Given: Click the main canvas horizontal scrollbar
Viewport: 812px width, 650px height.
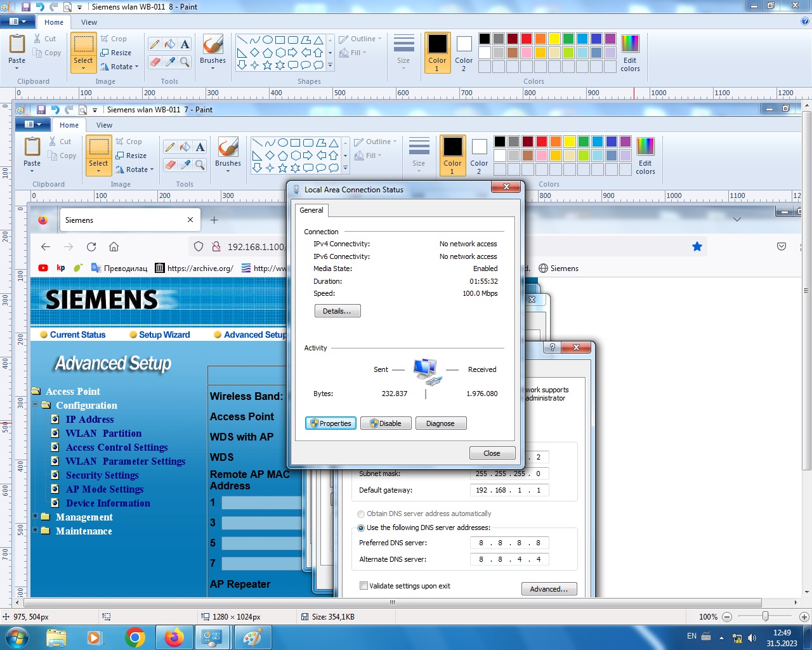Looking at the screenshot, I should [392, 602].
